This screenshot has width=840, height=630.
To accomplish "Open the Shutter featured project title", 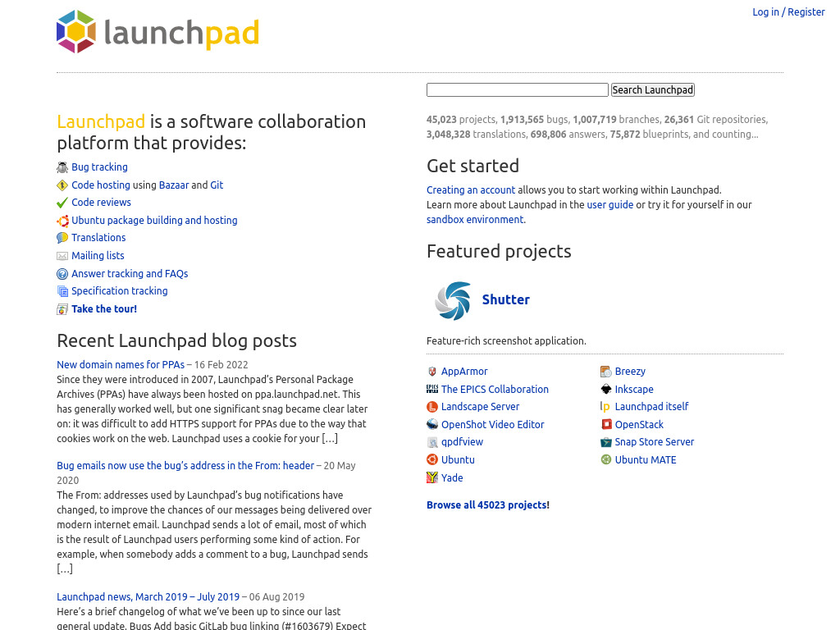I will pos(505,299).
